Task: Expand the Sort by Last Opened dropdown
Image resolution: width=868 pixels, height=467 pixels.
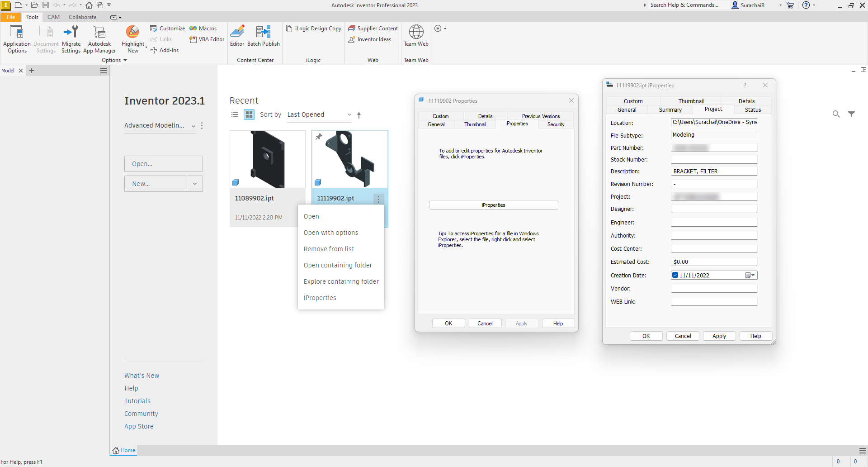Action: pos(319,115)
